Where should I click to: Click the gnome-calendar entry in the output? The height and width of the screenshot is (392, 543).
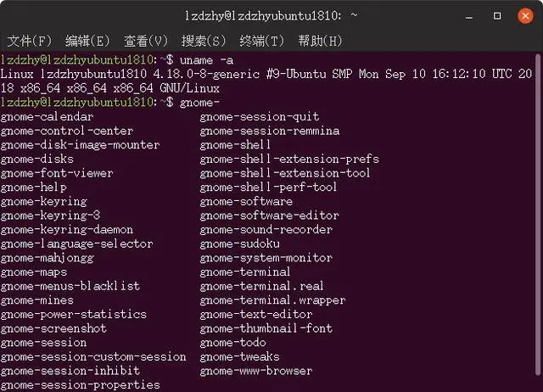point(48,116)
